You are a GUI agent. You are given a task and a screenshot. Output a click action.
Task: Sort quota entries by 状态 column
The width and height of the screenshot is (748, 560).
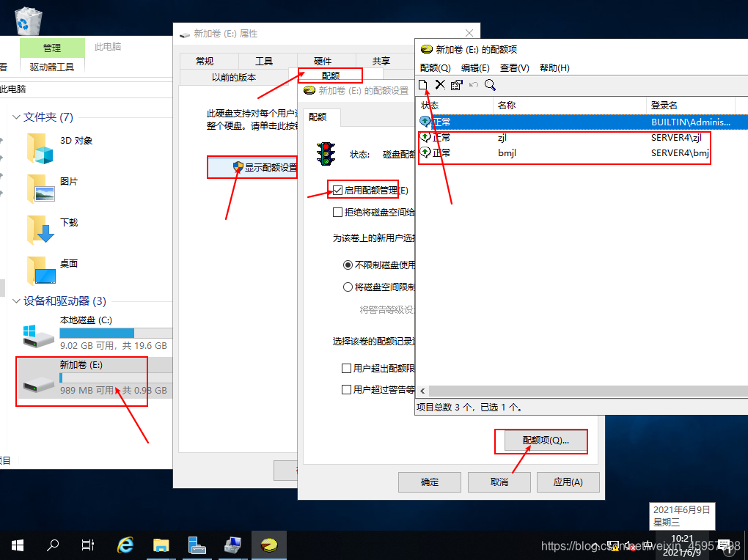(x=455, y=105)
